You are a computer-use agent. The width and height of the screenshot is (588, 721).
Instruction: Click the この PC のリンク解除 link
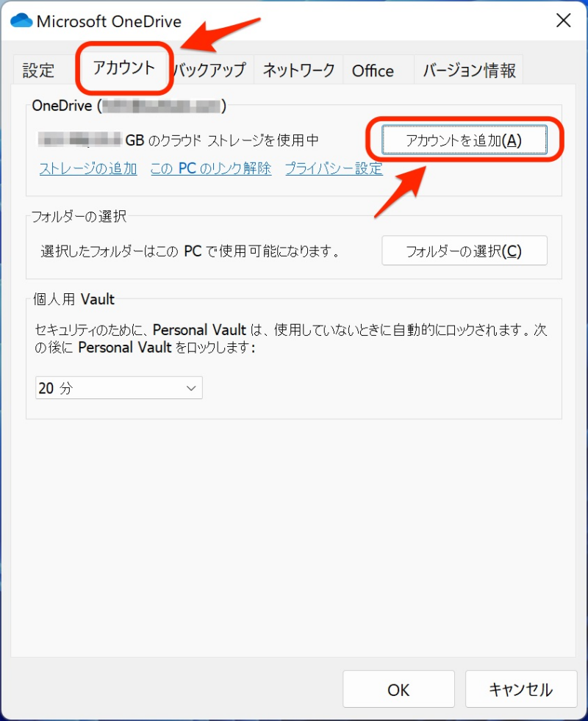click(x=211, y=169)
